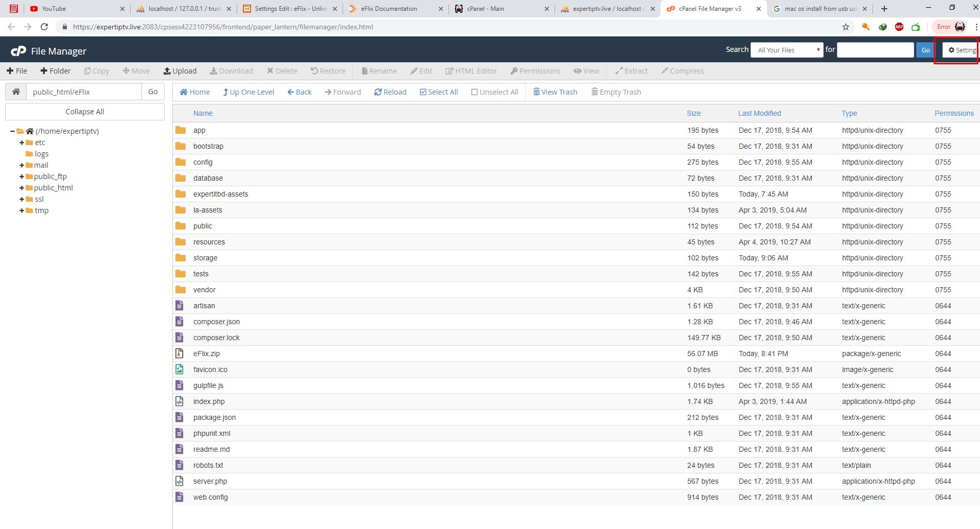Click the vendor folder icon
This screenshot has height=529, width=980.
pyautogui.click(x=180, y=290)
